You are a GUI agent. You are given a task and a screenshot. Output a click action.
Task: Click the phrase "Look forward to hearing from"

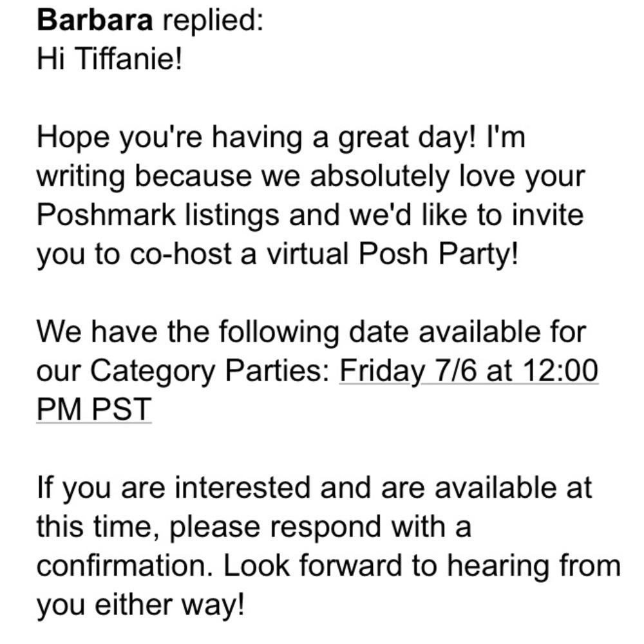click(x=422, y=566)
